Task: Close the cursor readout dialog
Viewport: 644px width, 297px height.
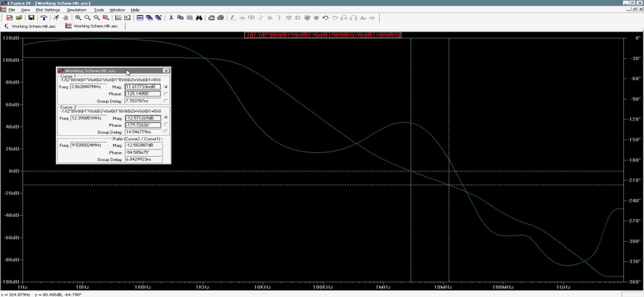Action: tap(166, 71)
